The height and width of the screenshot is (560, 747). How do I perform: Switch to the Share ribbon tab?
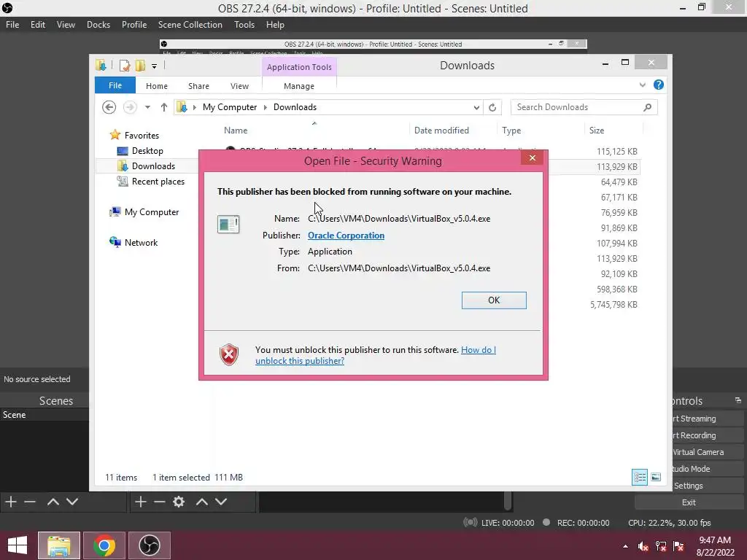pyautogui.click(x=198, y=86)
